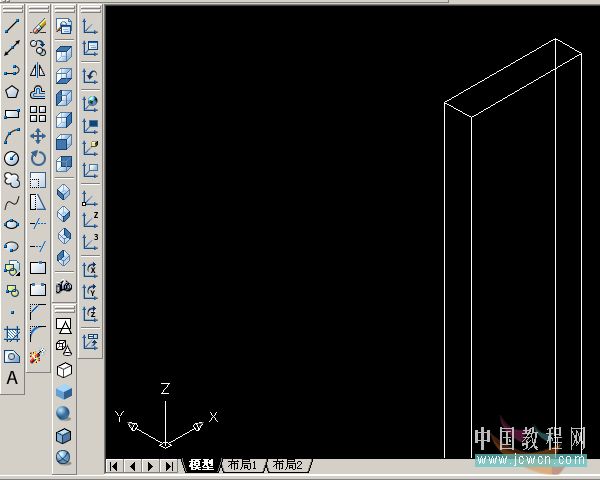Select the Polygon tool

[x=12, y=91]
